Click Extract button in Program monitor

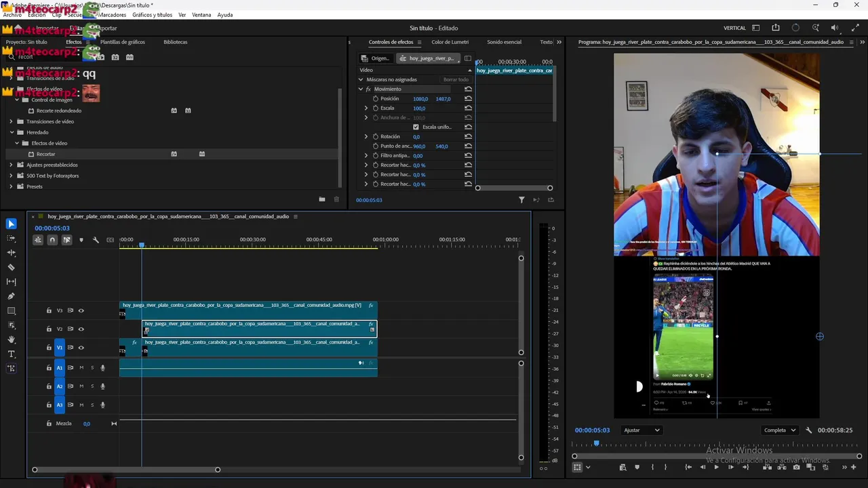tap(781, 467)
